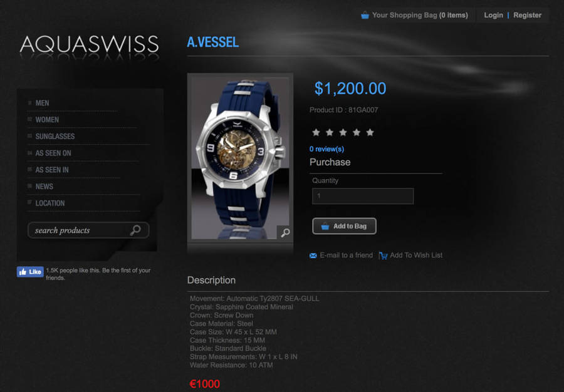Rate the product with the fifth star
564x392 pixels.
[370, 132]
